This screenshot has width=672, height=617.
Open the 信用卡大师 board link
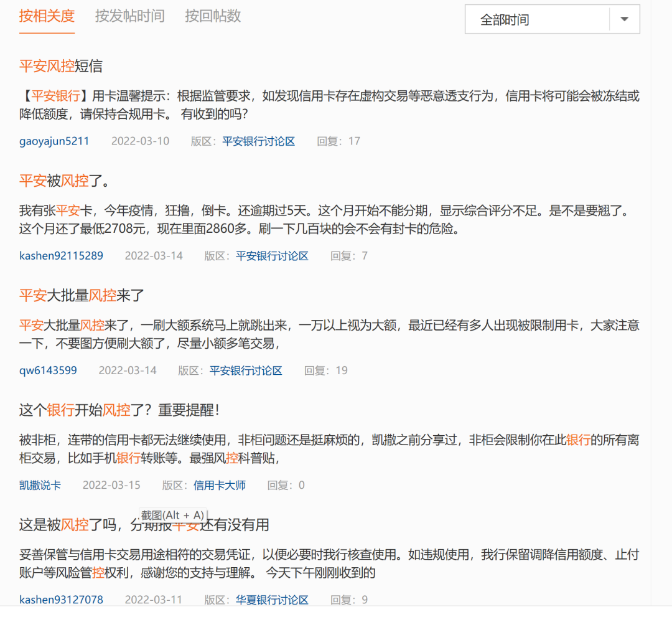(x=220, y=485)
